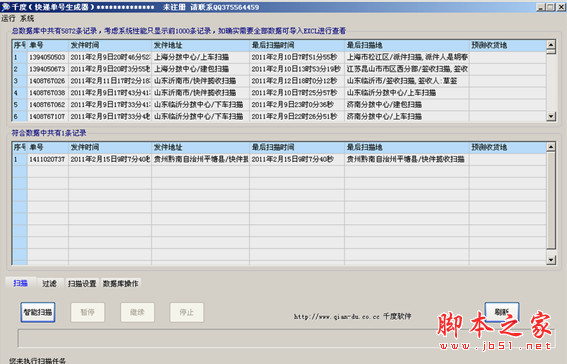Click last scan time 2011年2月10日7时25分57秒
The height and width of the screenshot is (364, 567).
click(x=297, y=93)
